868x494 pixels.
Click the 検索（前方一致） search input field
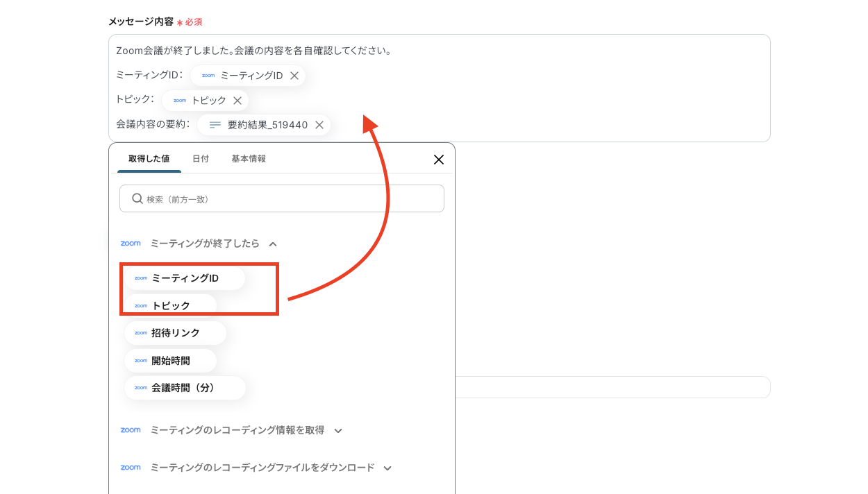(x=281, y=198)
